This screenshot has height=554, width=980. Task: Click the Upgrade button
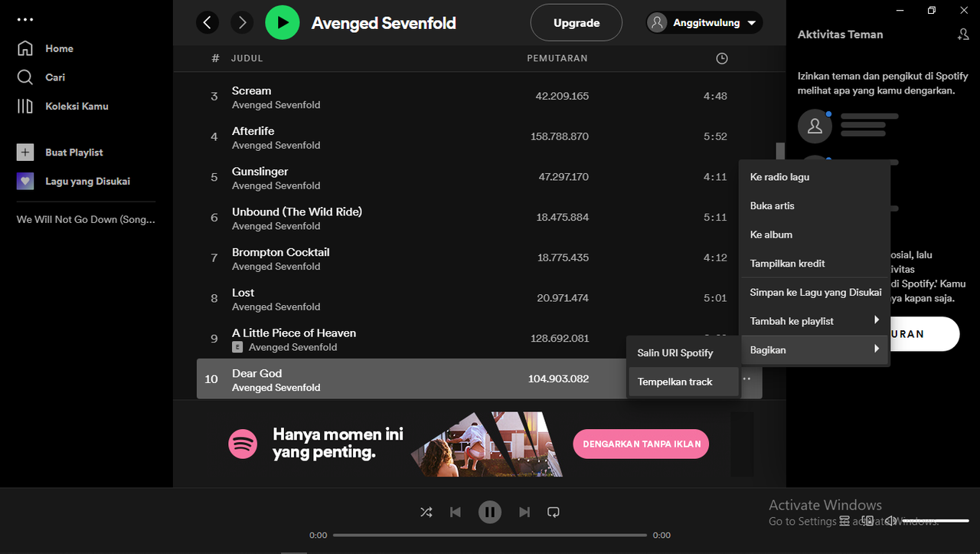tap(577, 23)
